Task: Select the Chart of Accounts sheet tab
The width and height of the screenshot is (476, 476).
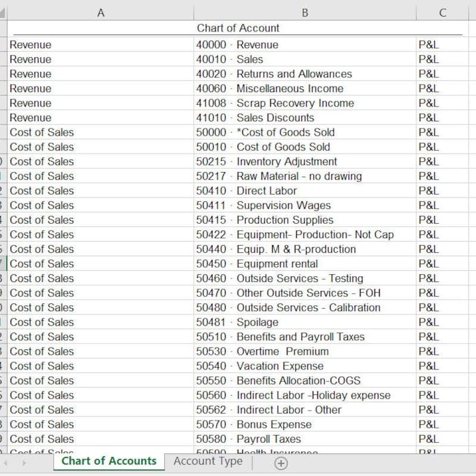Action: (109, 462)
